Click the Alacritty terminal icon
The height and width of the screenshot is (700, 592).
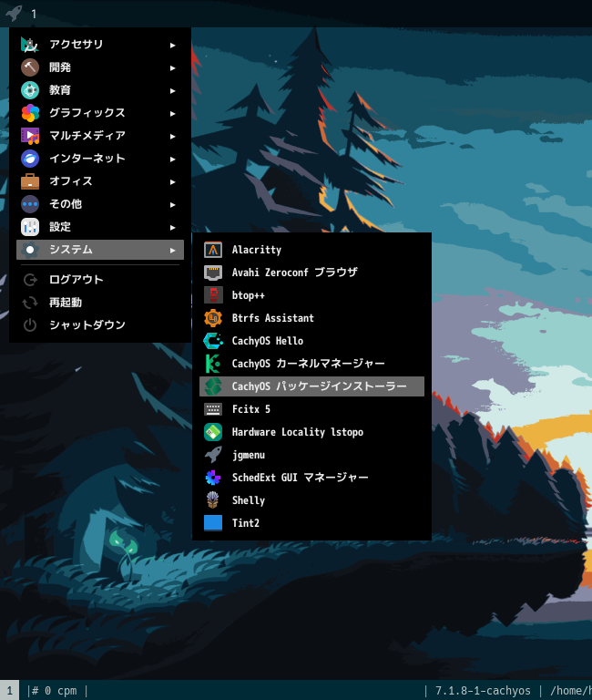213,250
